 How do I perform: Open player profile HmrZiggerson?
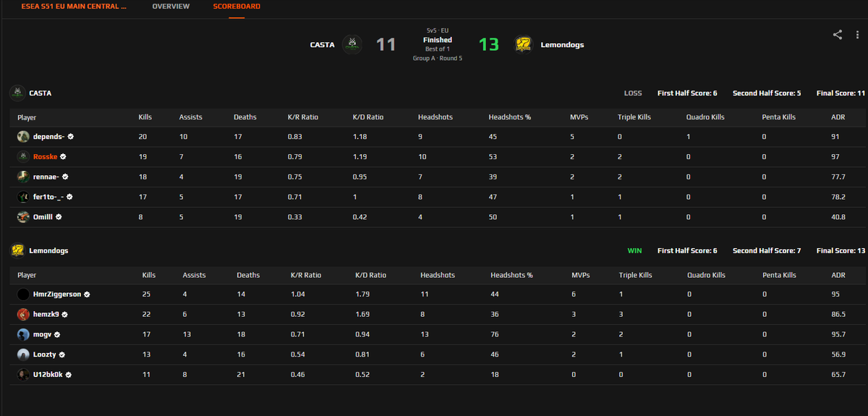[57, 294]
